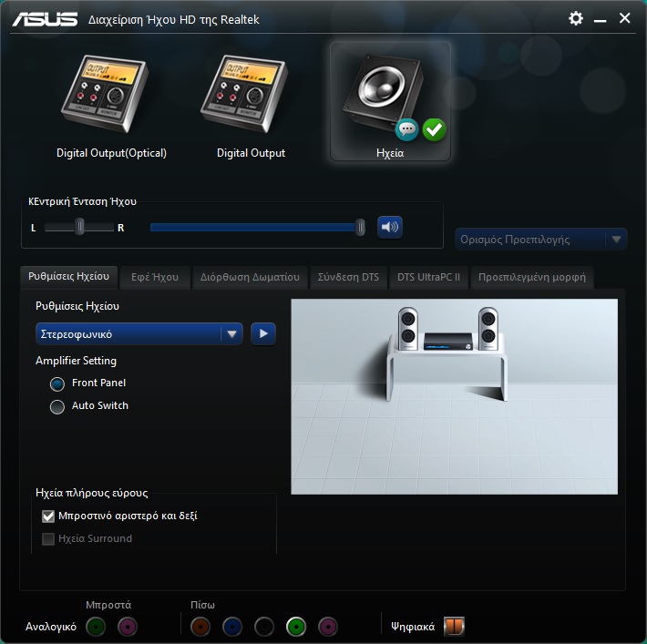Click the L/R balance slider handle
This screenshot has width=647, height=644.
pos(79,227)
